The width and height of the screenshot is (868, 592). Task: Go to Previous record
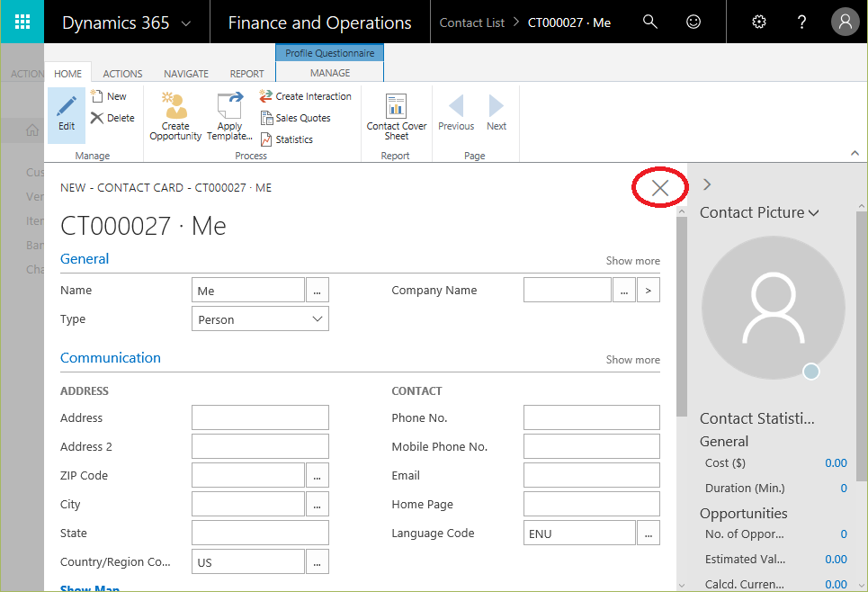coord(456,113)
